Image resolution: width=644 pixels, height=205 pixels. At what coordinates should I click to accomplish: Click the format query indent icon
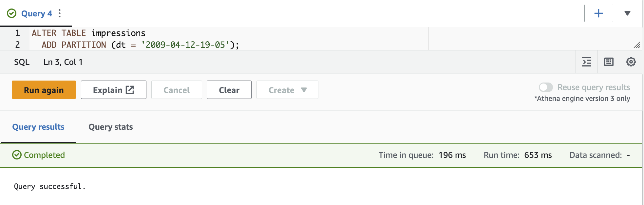click(x=587, y=62)
